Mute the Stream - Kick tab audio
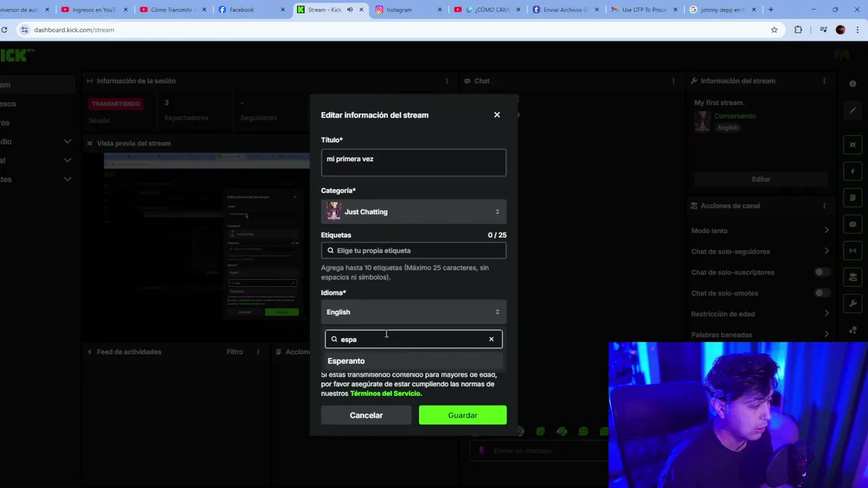The width and height of the screenshot is (868, 488). pos(350,9)
